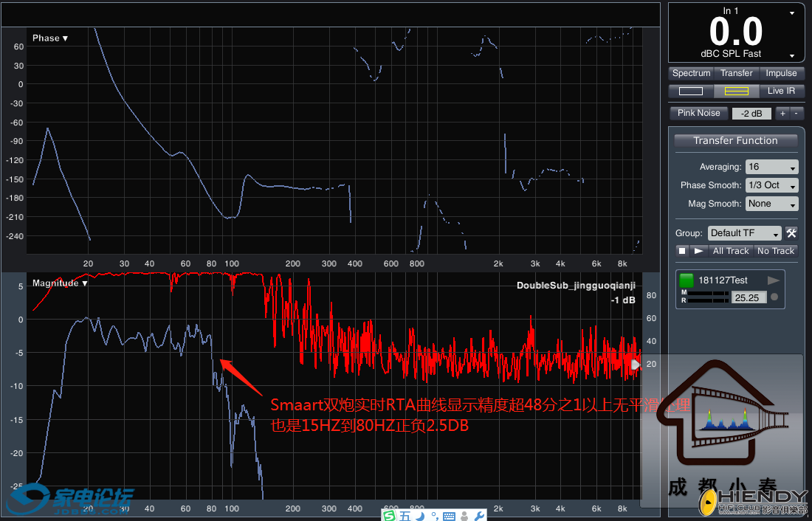812x521 pixels.
Task: Toggle the green 181127Test trace swatch
Action: pos(687,280)
